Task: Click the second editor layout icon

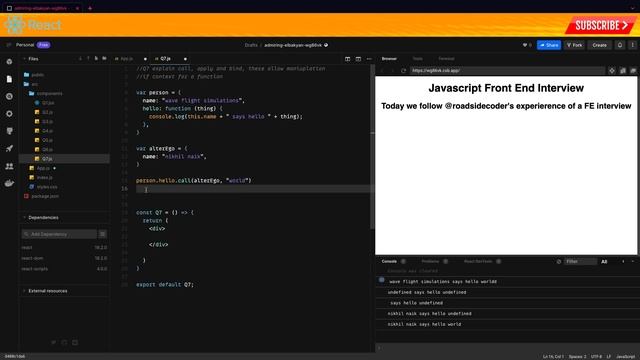Action: 358,59
